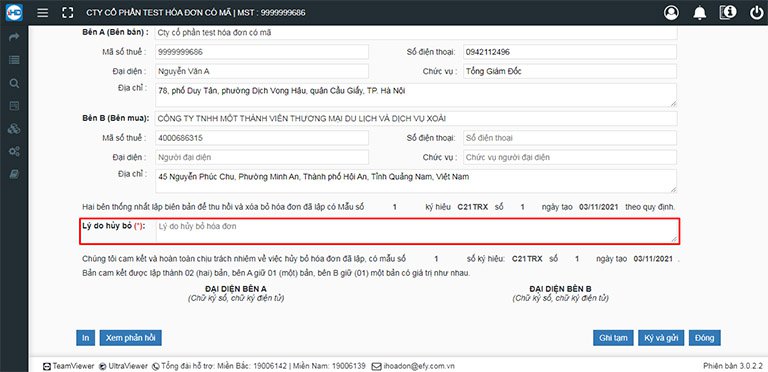Click Bên A Địa chỉ address field
This screenshot has height=372, width=768.
[416, 95]
